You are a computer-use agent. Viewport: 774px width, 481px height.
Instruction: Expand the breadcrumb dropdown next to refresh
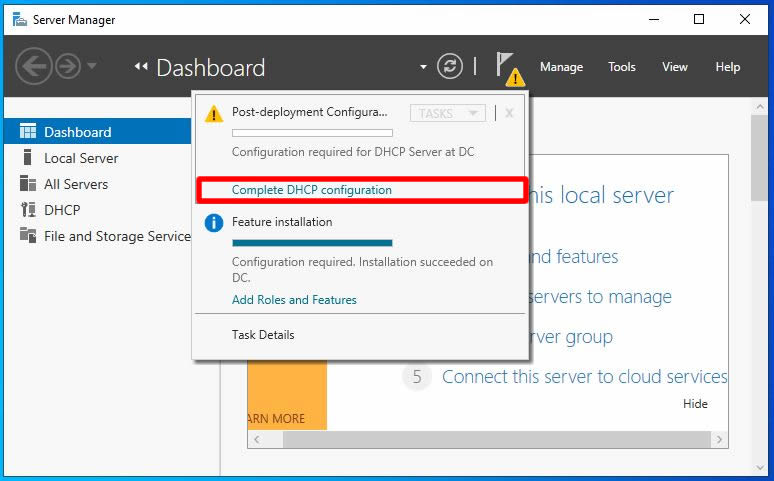click(x=423, y=67)
